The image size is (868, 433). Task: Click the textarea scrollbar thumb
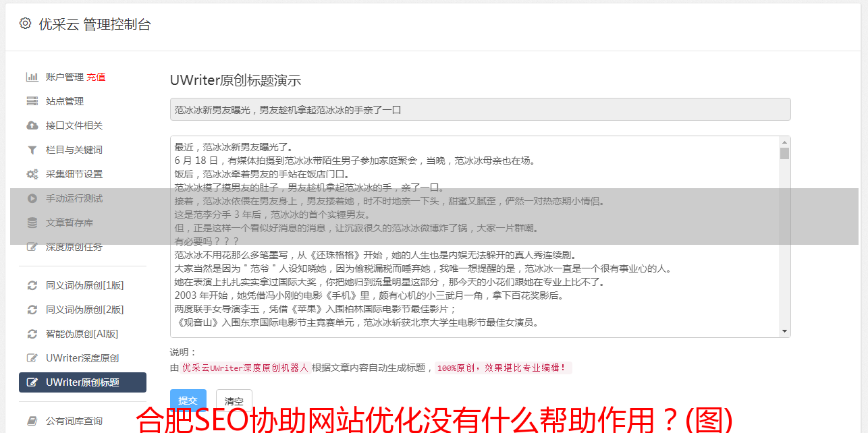(784, 153)
